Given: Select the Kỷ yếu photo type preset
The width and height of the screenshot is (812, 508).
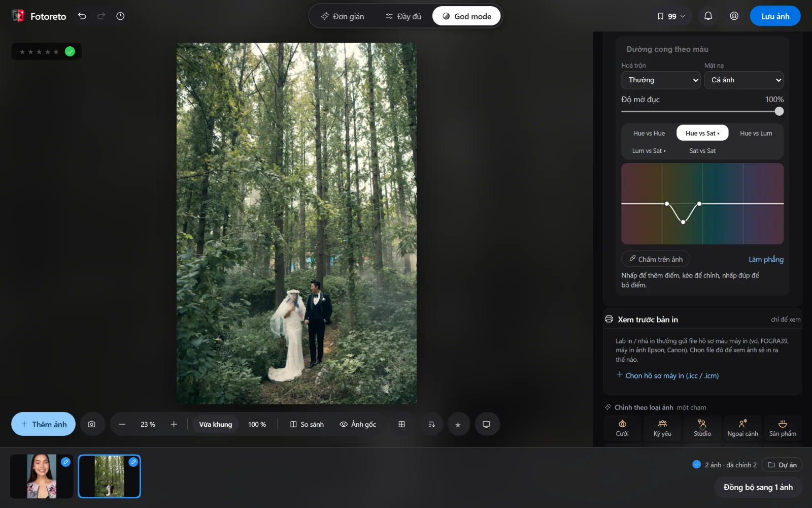Looking at the screenshot, I should (662, 428).
